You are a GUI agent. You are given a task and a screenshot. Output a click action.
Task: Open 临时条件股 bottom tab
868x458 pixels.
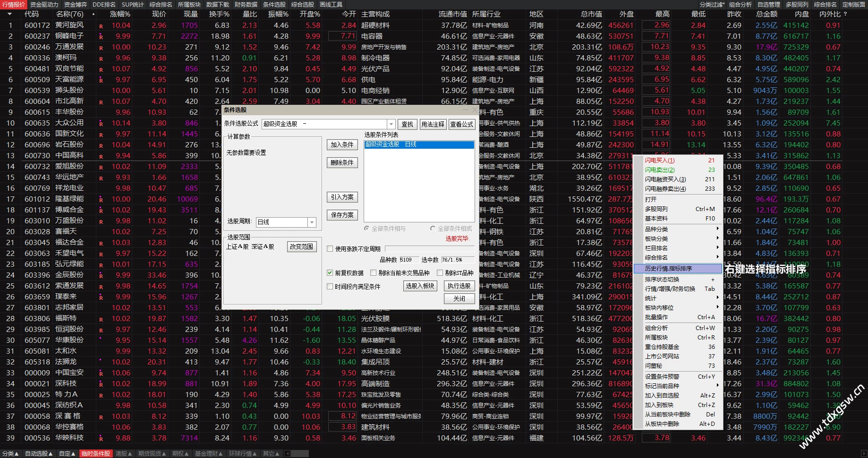[x=96, y=454]
